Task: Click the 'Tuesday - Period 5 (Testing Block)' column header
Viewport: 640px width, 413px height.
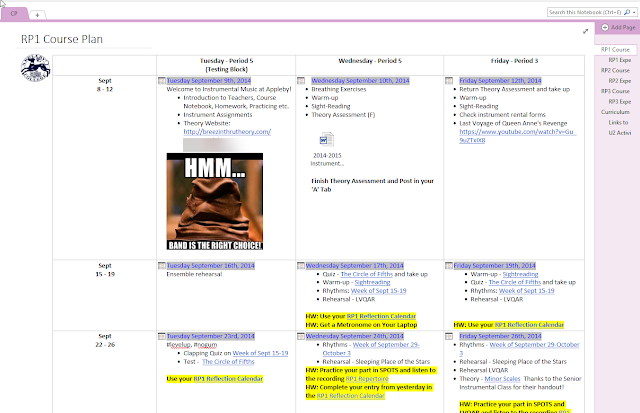Action: (226, 65)
